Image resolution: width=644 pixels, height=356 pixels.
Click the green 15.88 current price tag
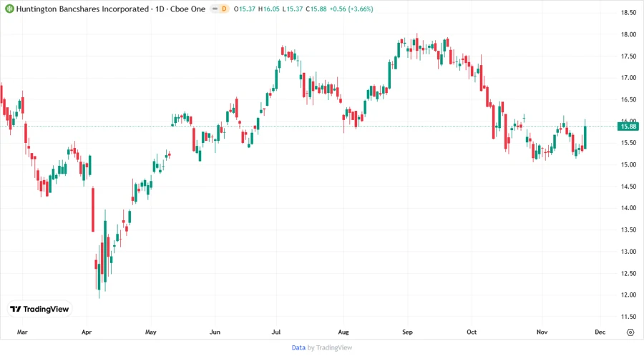[628, 127]
